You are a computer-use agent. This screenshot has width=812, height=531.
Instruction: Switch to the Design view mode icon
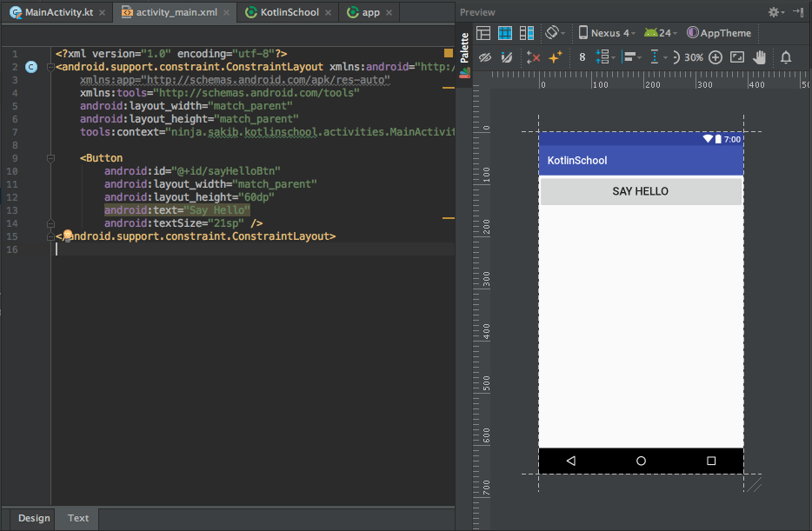tap(483, 33)
